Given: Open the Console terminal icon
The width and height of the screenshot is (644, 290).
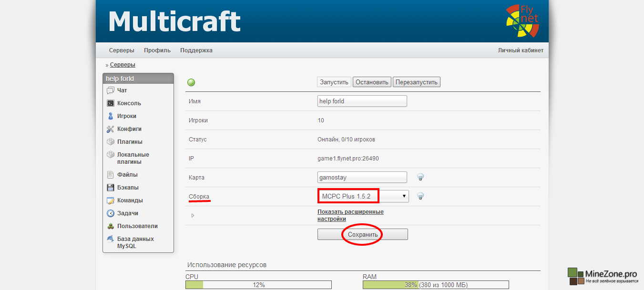Looking at the screenshot, I should (111, 103).
